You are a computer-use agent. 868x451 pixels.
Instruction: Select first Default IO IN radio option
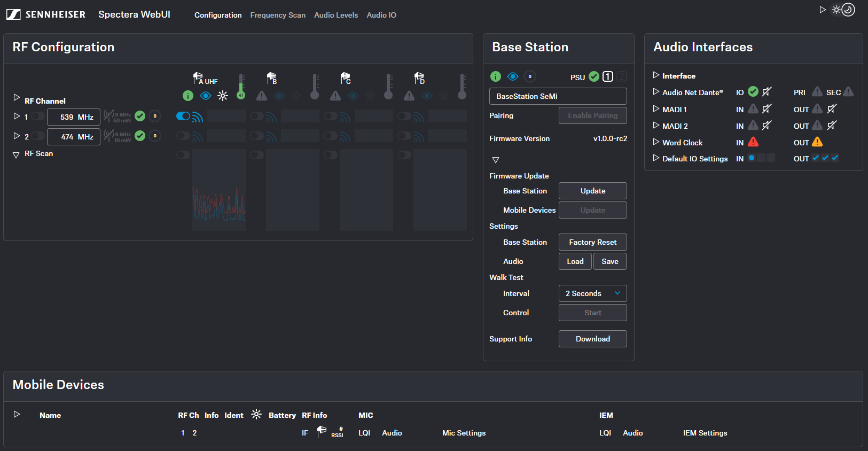[752, 158]
